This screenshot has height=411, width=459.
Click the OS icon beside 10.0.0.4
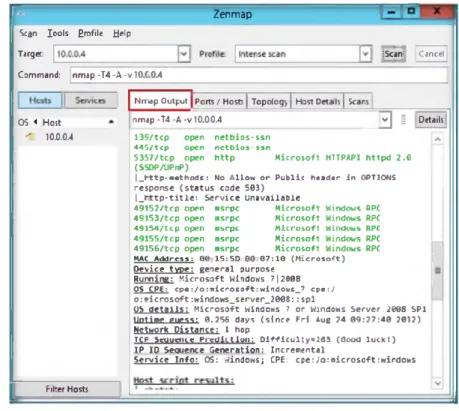[x=31, y=136]
